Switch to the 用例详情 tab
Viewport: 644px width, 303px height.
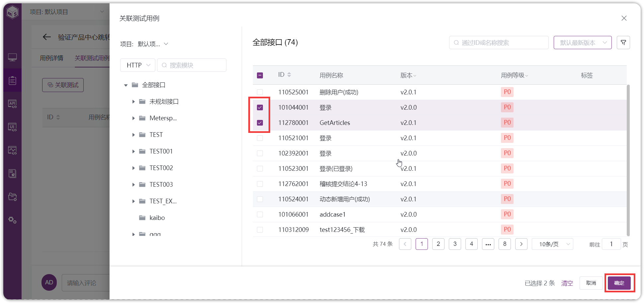[x=51, y=58]
